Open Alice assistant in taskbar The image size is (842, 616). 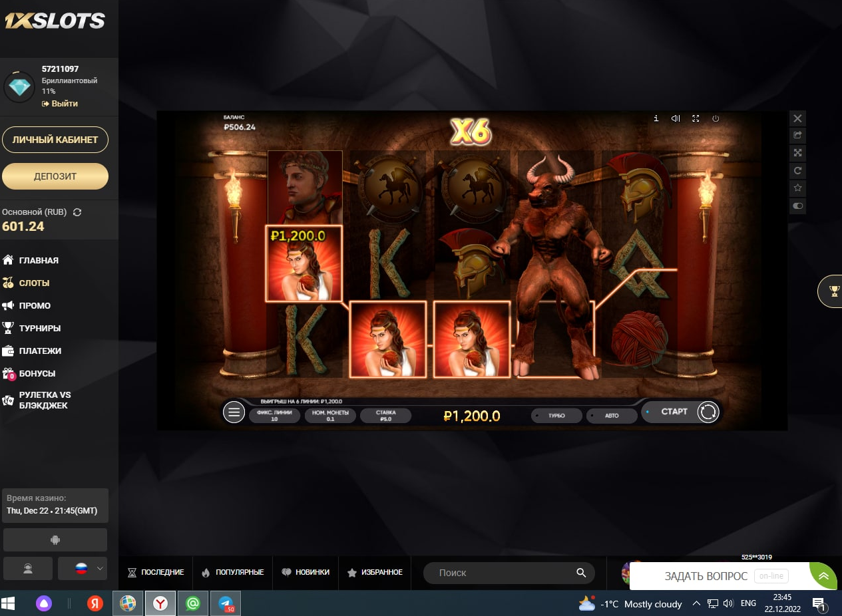pos(44,603)
